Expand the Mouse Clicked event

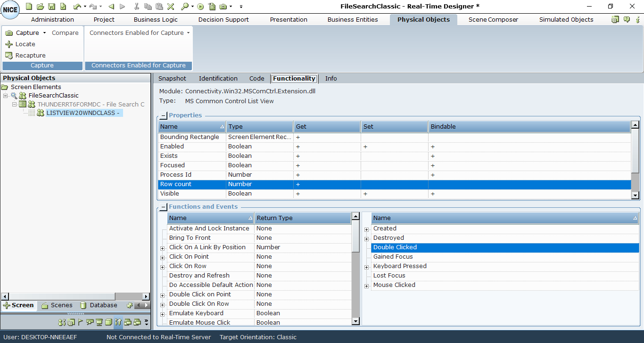click(x=366, y=286)
